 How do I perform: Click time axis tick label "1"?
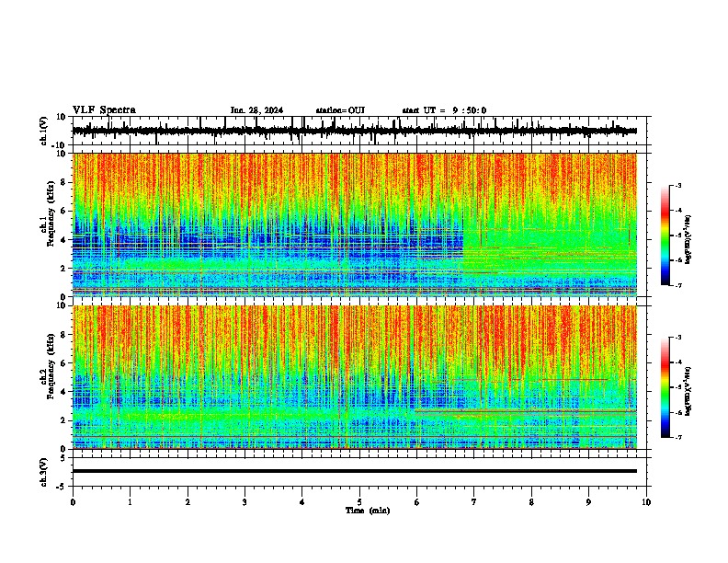(x=131, y=502)
